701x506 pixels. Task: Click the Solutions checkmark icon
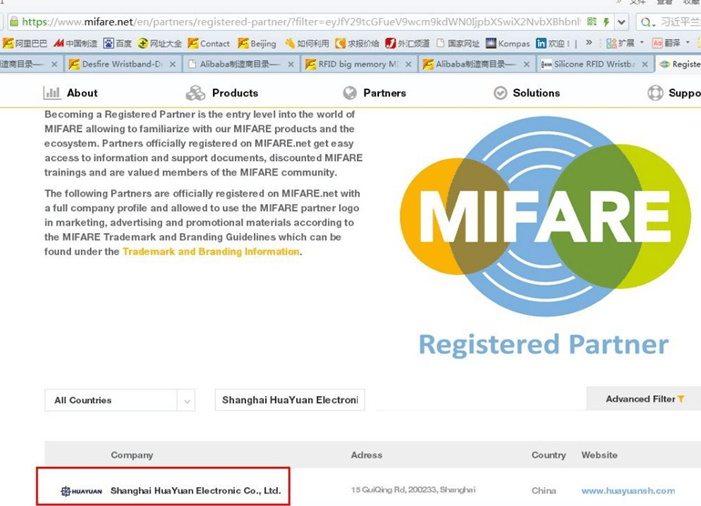pos(500,93)
